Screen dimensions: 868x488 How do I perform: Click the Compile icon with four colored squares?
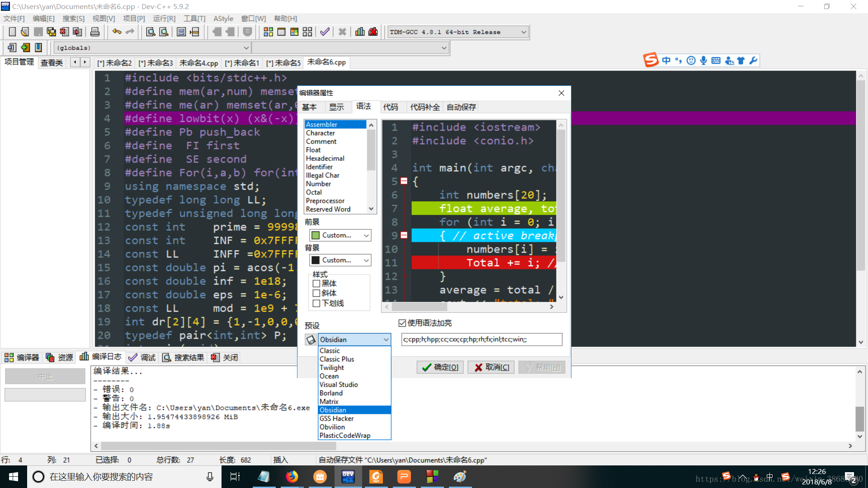coord(268,32)
